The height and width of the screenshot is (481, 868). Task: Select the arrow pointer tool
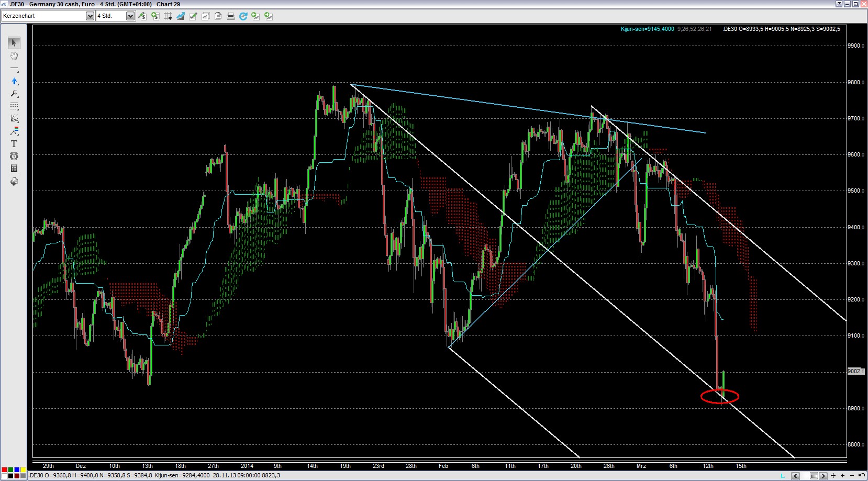click(x=14, y=42)
